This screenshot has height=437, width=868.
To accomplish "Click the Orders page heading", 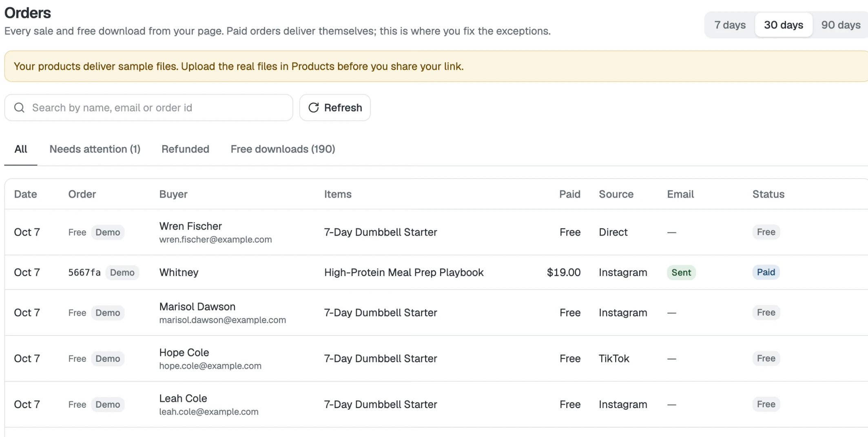I will pyautogui.click(x=28, y=13).
